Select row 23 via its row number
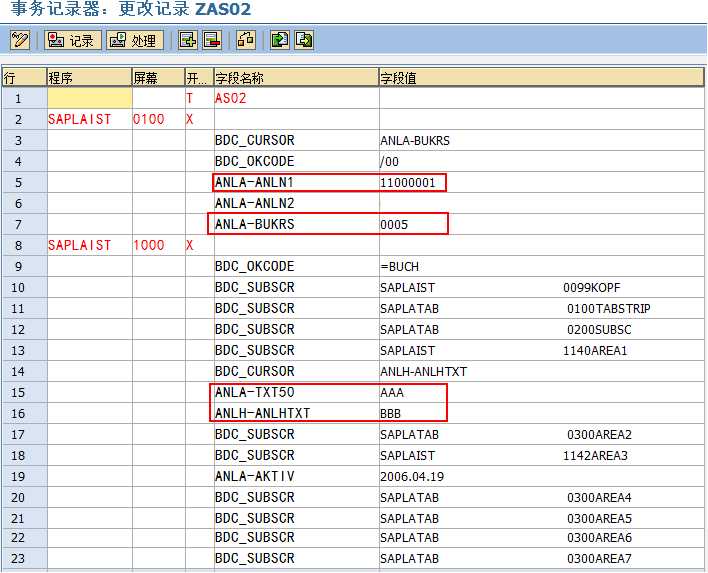 tap(24, 559)
